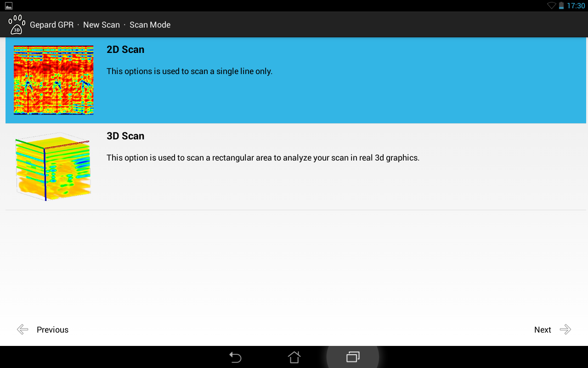588x368 pixels.
Task: Click the Previous button label
Action: pos(52,330)
